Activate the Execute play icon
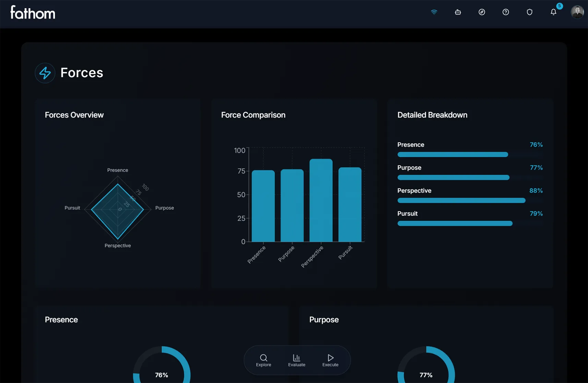This screenshot has height=383, width=588. [x=330, y=357]
